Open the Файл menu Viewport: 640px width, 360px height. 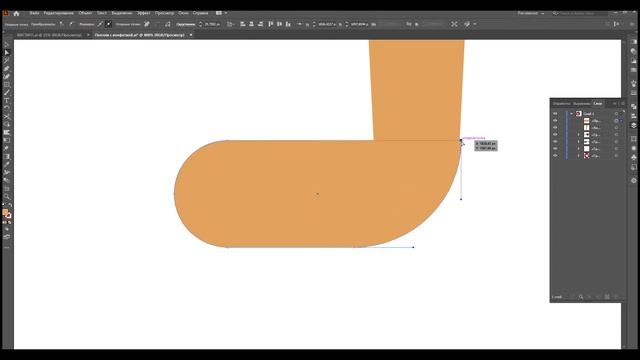click(x=34, y=13)
